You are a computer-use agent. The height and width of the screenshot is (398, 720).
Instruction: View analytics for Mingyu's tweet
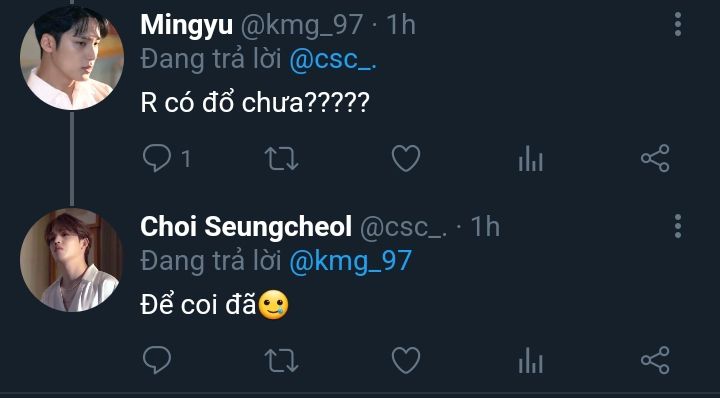click(531, 159)
